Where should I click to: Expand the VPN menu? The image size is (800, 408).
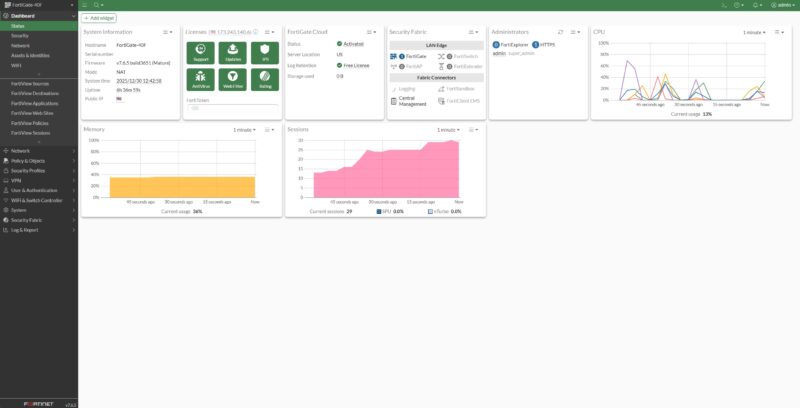click(x=39, y=181)
